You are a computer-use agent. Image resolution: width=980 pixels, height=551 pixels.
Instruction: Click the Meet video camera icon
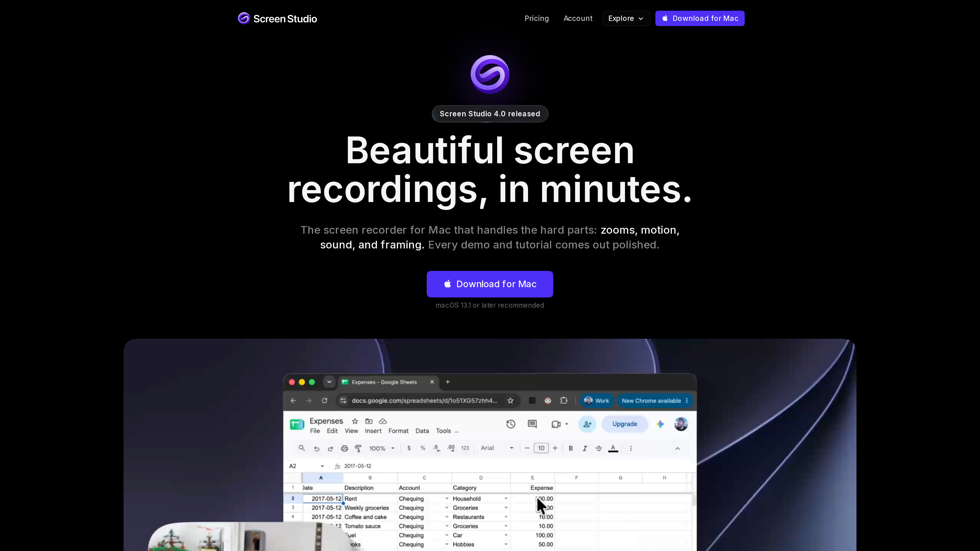click(x=556, y=424)
